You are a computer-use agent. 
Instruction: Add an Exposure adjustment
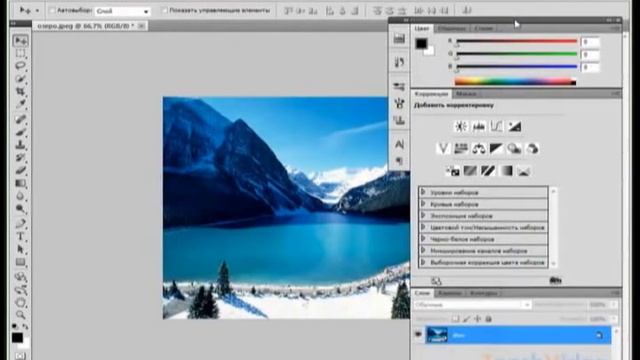pos(515,127)
